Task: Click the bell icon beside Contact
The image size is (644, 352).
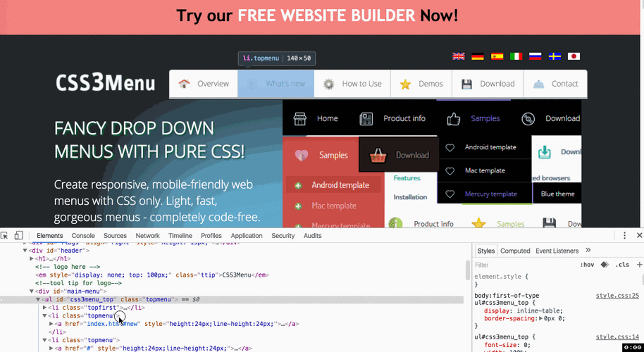Action: [538, 84]
